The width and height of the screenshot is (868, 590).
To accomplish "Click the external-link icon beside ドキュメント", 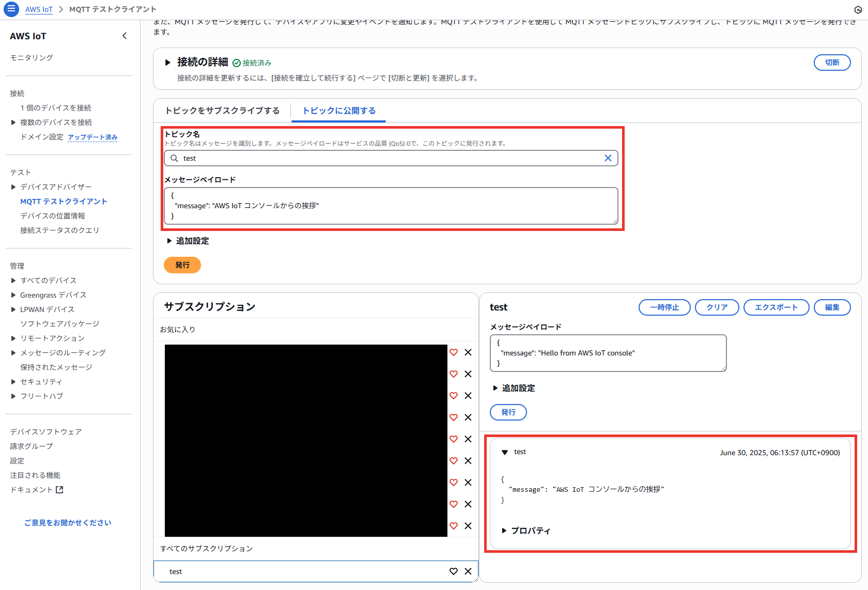I will coord(59,490).
